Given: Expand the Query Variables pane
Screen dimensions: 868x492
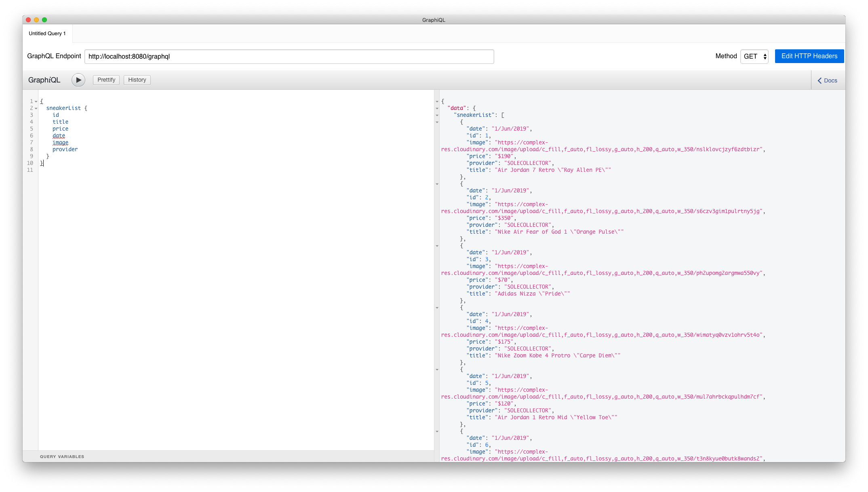Looking at the screenshot, I should (62, 456).
